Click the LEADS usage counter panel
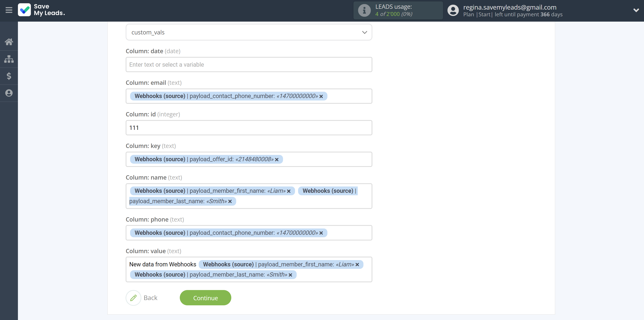 398,11
